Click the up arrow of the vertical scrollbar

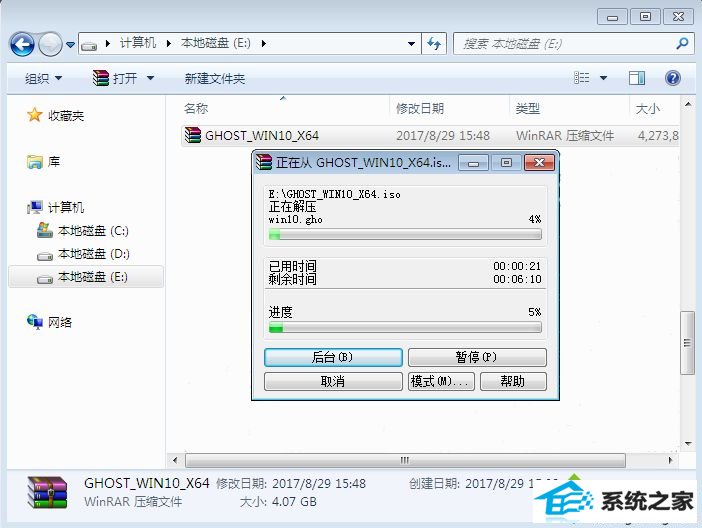click(688, 105)
